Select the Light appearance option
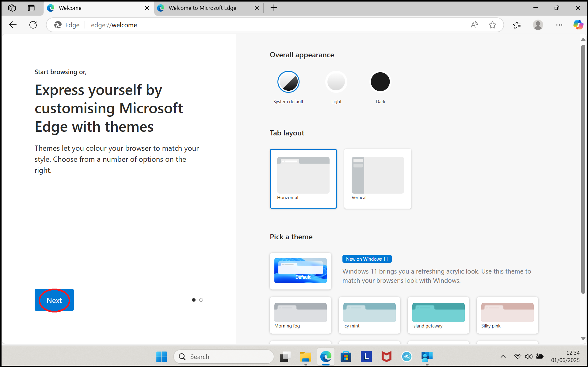 point(336,82)
